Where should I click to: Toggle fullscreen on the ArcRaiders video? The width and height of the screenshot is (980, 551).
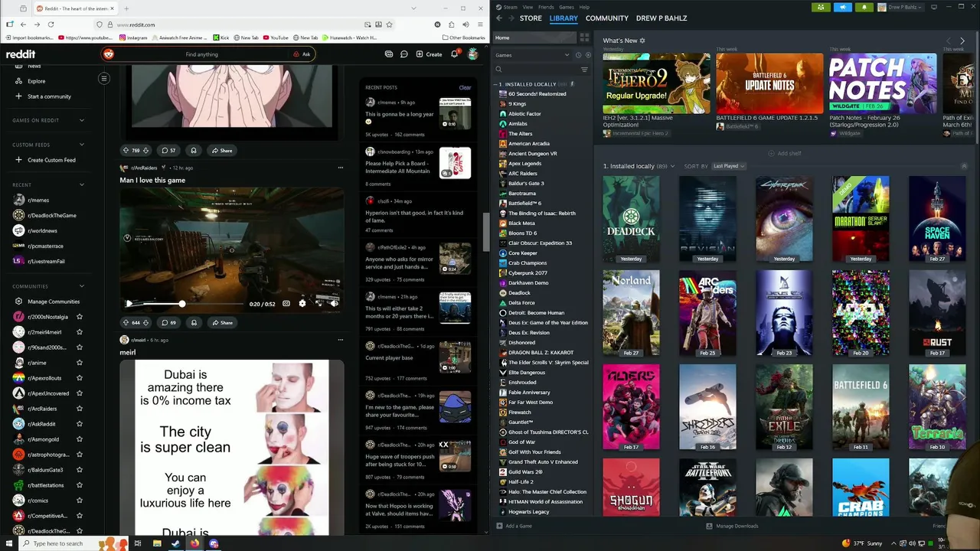coord(318,304)
